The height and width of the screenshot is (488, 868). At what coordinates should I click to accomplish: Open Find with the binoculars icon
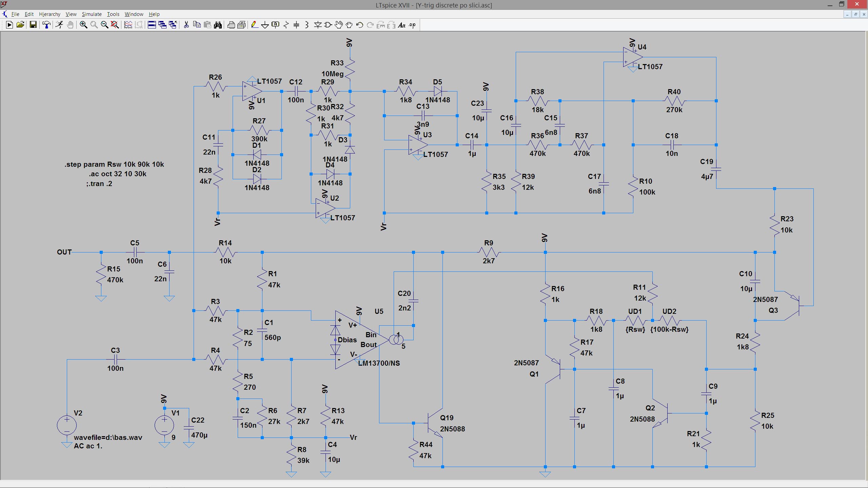pyautogui.click(x=218, y=25)
